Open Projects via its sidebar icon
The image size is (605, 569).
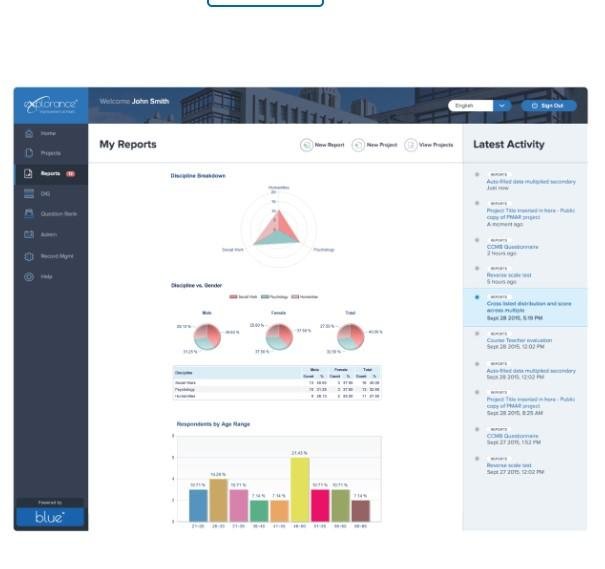29,153
